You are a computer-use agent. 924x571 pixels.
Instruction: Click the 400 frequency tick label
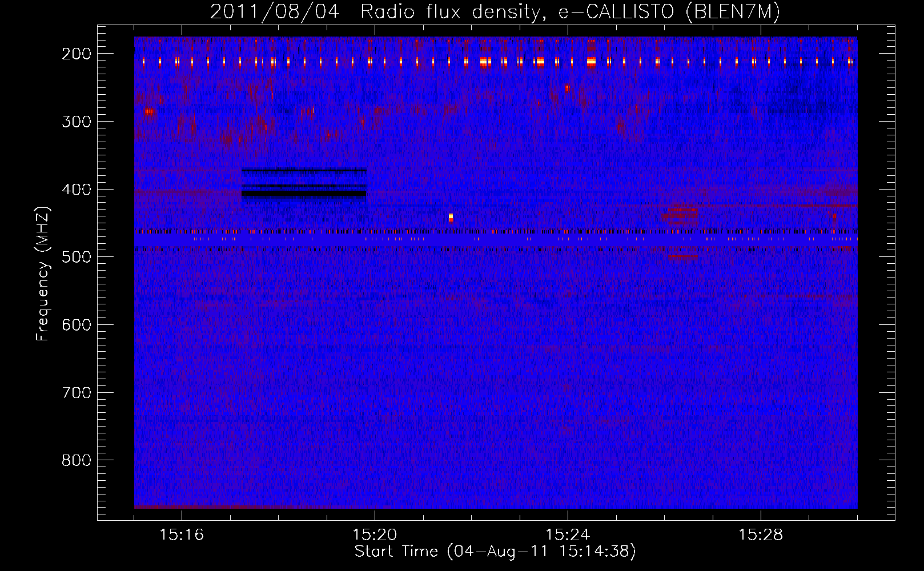[x=77, y=190]
